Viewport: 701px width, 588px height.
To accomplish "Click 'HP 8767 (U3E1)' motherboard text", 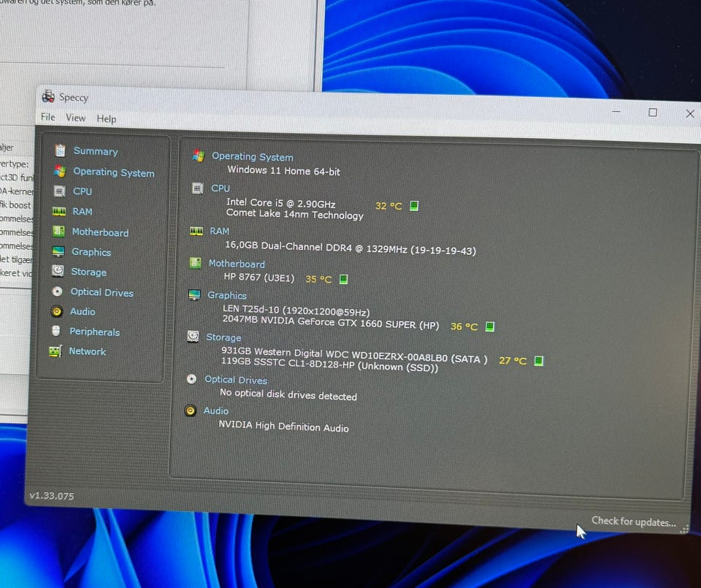I will click(x=259, y=278).
